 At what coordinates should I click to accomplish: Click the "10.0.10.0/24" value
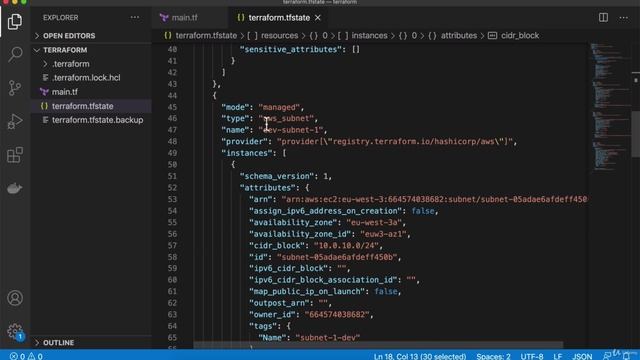pos(347,245)
